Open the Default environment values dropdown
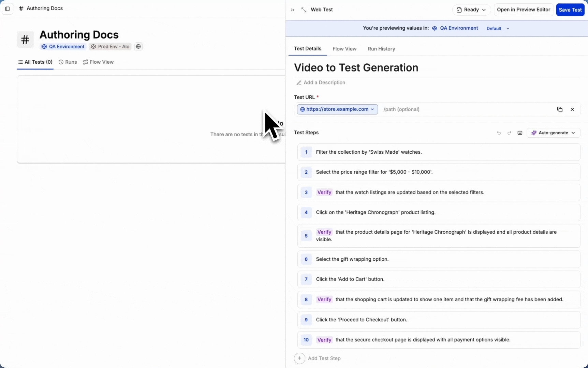The image size is (588, 368). point(498,29)
